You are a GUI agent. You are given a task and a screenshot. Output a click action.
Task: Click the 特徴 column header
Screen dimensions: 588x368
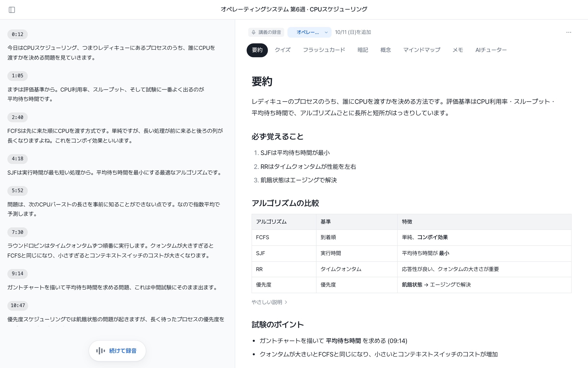click(484, 222)
